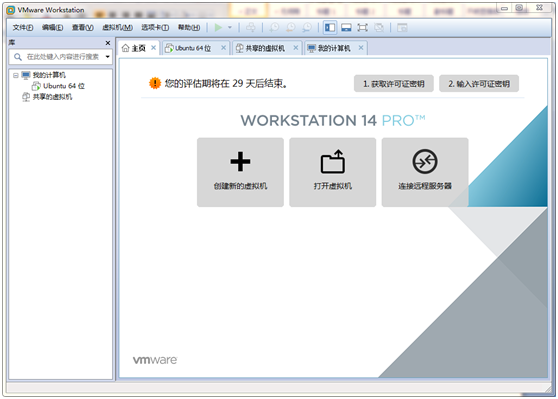
Task: Toggle the Show Library sidebar icon
Action: [x=330, y=27]
